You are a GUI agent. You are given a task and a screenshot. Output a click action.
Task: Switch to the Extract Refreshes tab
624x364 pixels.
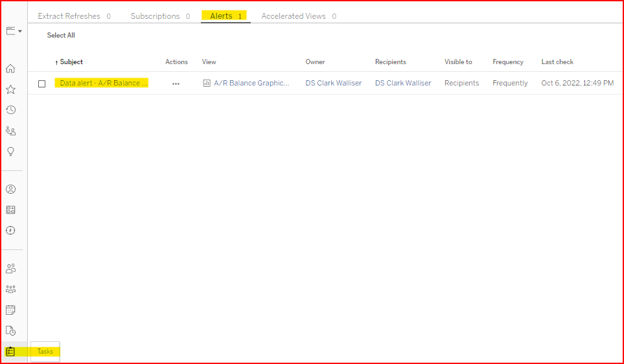69,16
